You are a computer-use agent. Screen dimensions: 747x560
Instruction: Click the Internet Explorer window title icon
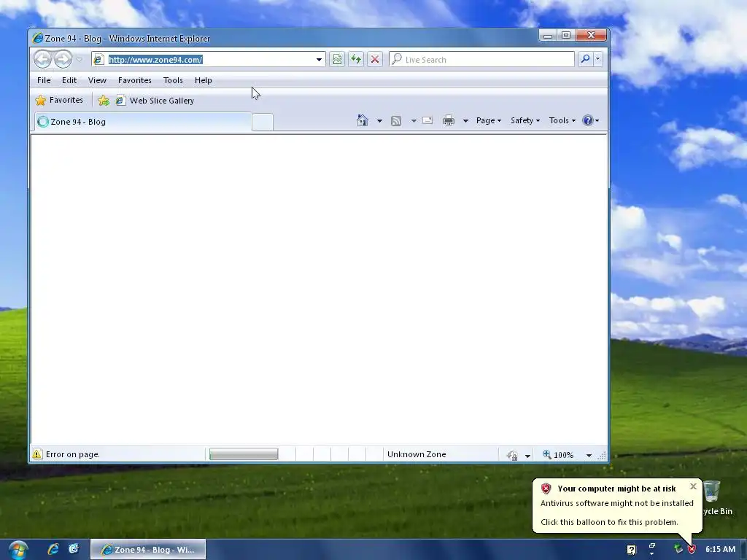[x=37, y=38]
